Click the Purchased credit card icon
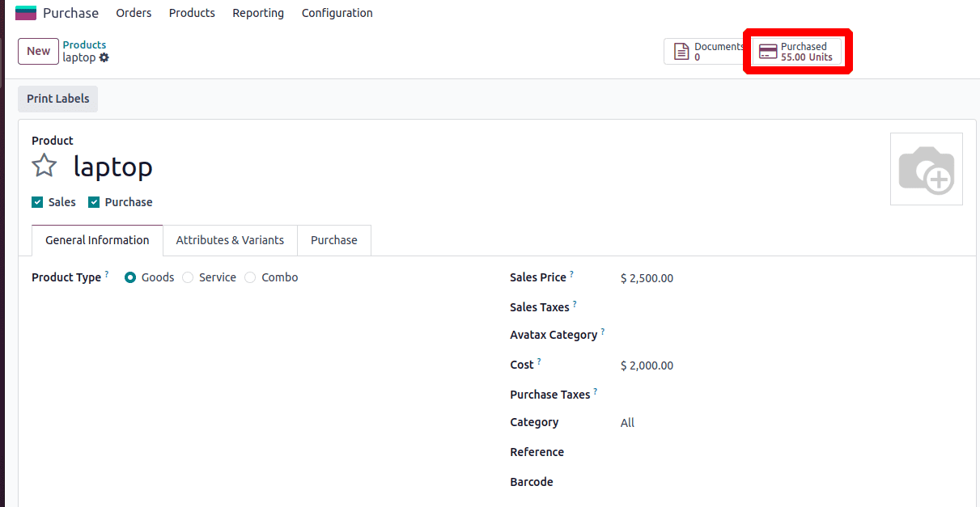Image resolution: width=980 pixels, height=507 pixels. coord(768,52)
